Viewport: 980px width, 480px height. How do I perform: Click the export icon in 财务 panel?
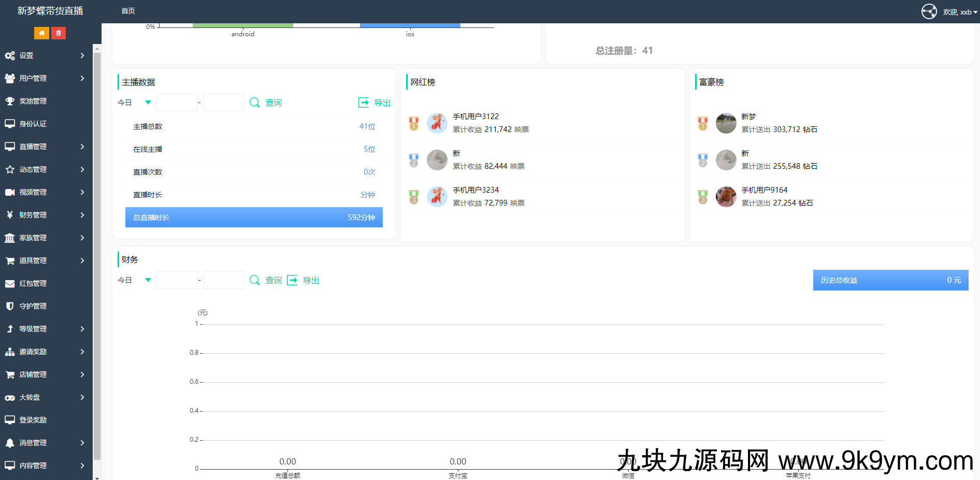pyautogui.click(x=292, y=280)
